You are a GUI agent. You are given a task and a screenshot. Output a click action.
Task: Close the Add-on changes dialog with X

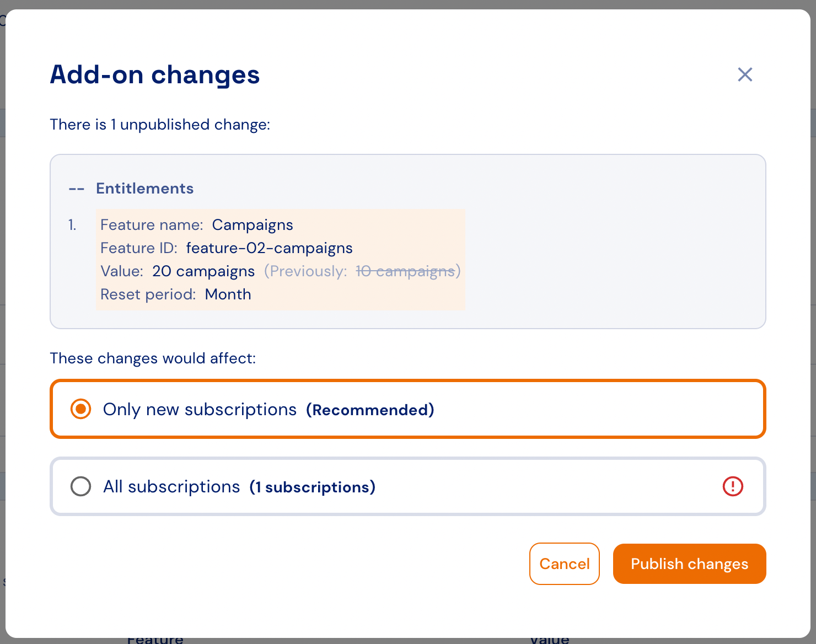pyautogui.click(x=745, y=74)
